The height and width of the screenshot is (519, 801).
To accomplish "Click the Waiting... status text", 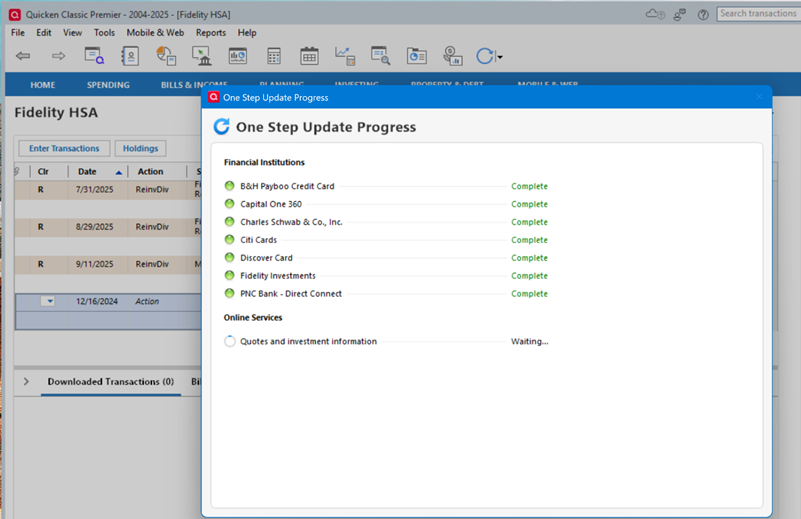I will point(530,341).
